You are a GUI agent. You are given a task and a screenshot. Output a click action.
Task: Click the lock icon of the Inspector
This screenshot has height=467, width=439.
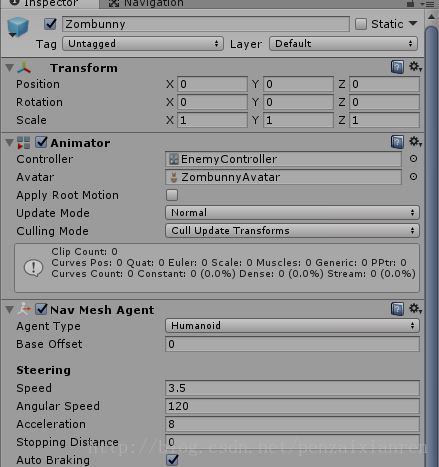point(411,4)
